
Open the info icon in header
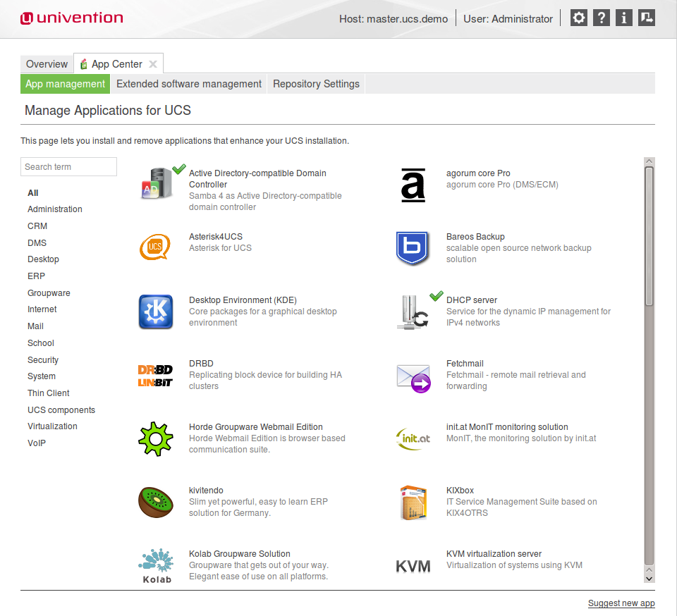tap(623, 18)
